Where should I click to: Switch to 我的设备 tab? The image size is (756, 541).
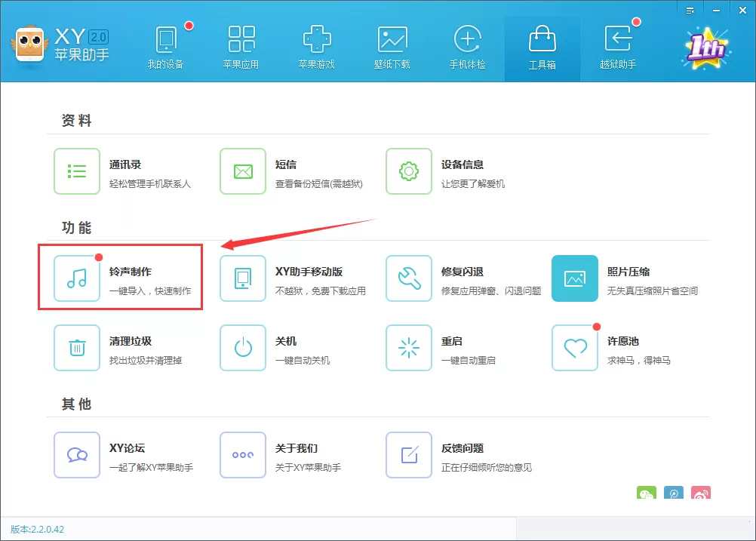165,48
